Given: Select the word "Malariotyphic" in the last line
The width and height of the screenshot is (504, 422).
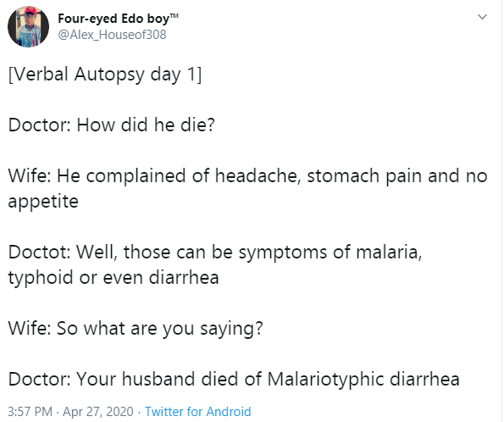Looking at the screenshot, I should pos(325,380).
